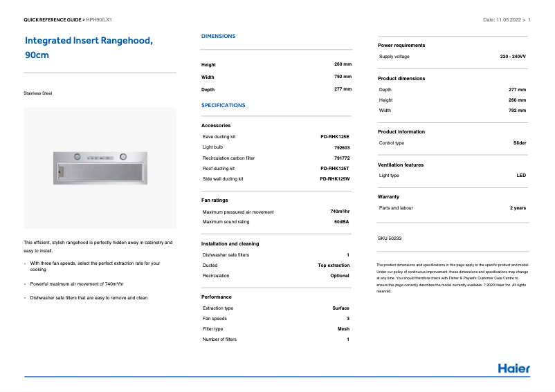Viewport: 555px width, 392px height.
Task: Select the Supply voltage 220 - 240V value
Action: click(513, 56)
